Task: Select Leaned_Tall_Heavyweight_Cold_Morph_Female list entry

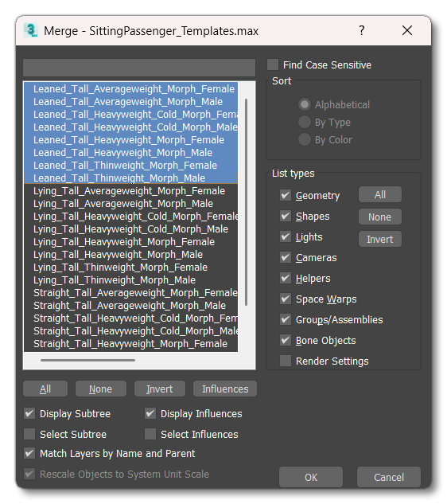Action: (131, 115)
